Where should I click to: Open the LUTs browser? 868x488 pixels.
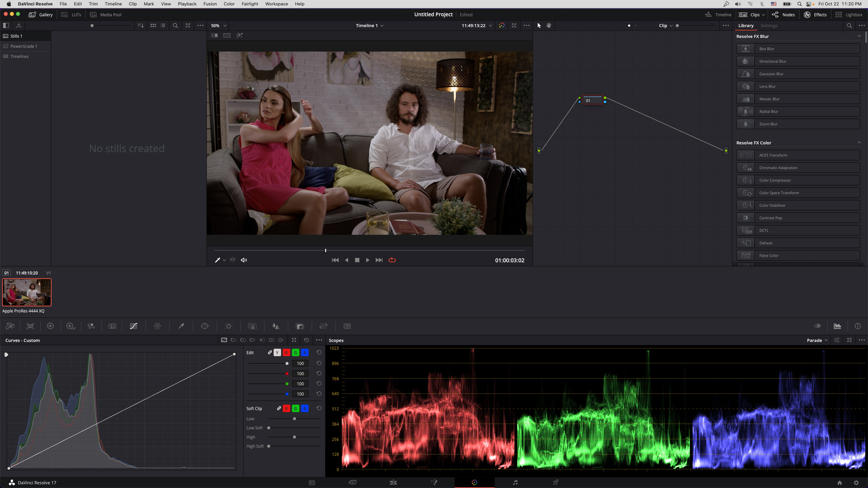point(71,15)
